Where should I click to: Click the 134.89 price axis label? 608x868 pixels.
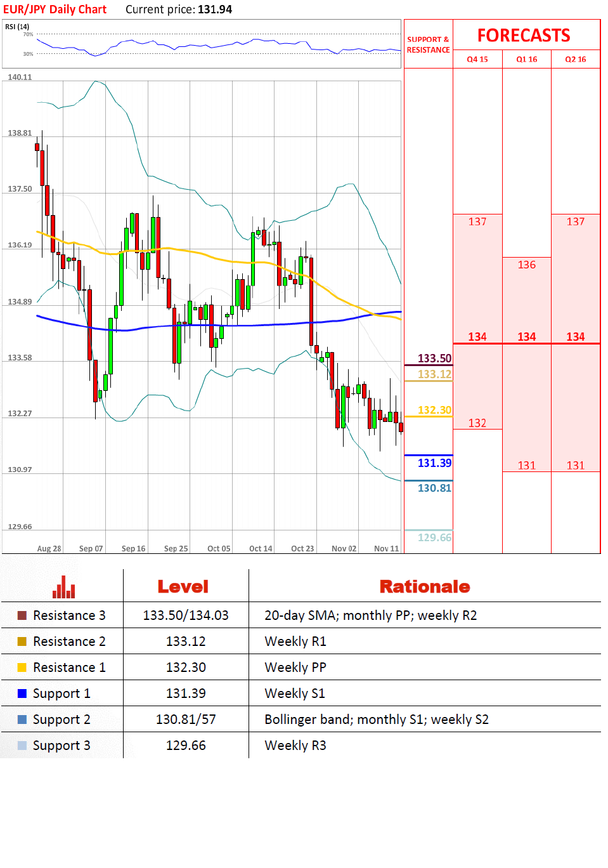[x=20, y=301]
